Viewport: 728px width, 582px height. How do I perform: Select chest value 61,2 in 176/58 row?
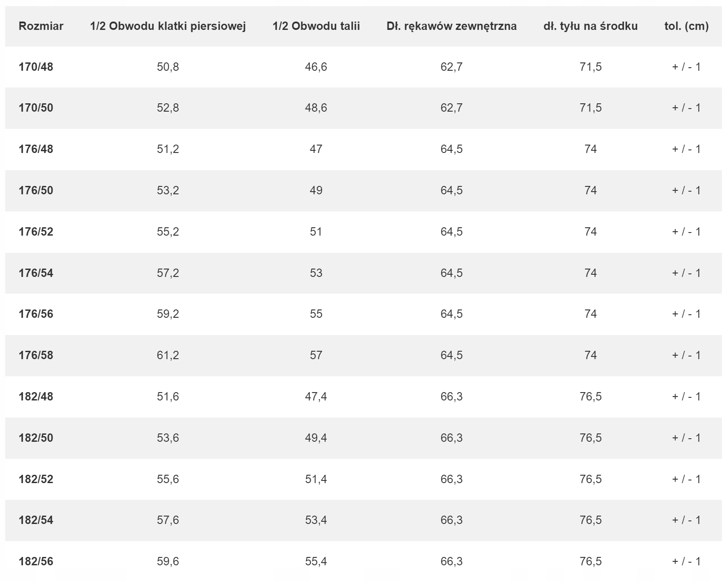[168, 355]
